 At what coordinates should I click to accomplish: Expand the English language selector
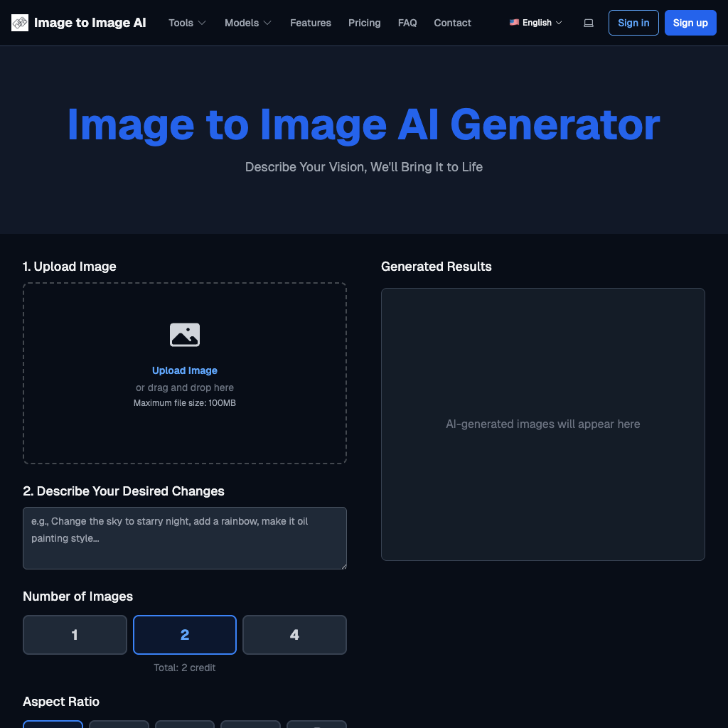[x=535, y=22]
